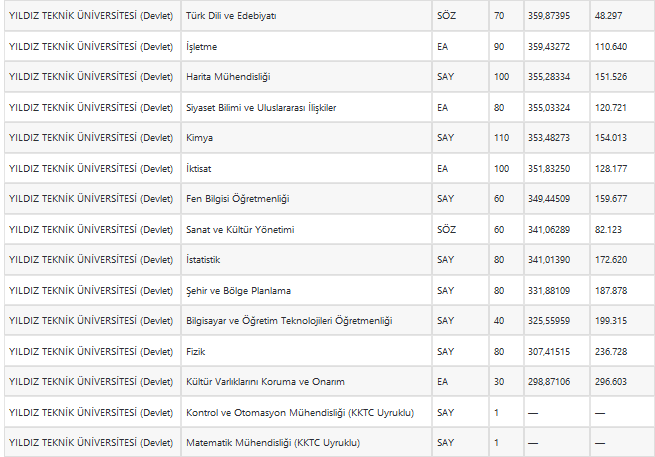The image size is (655, 457).
Task: Click Matematik Mühendisliği (KKTC Uyruklu) program
Action: point(273,442)
